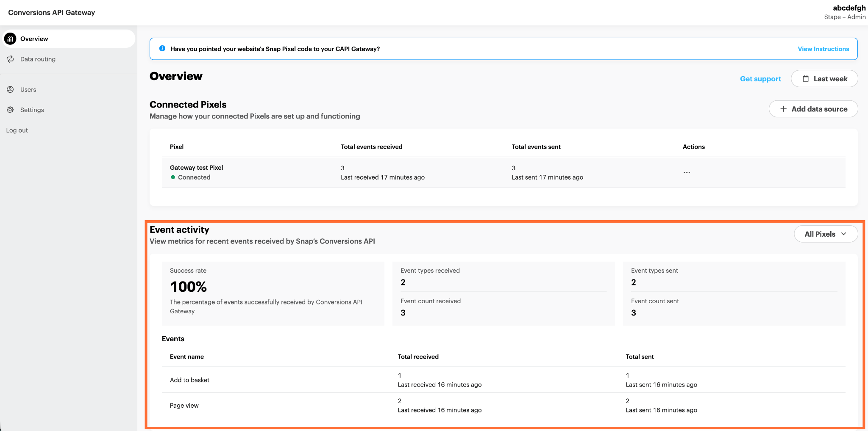Image resolution: width=868 pixels, height=431 pixels.
Task: Open the Last week date range picker
Action: point(824,79)
